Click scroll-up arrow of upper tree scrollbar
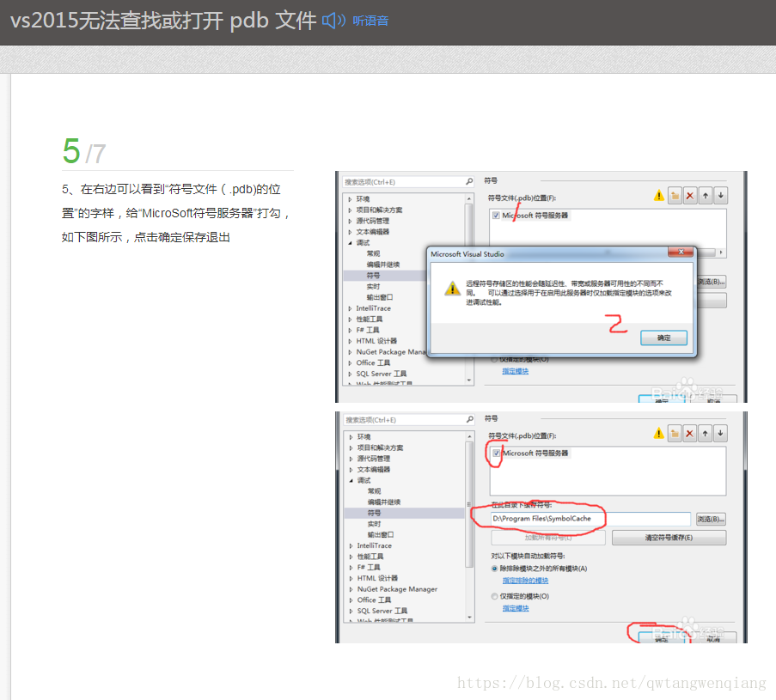The height and width of the screenshot is (700, 776). (x=468, y=199)
